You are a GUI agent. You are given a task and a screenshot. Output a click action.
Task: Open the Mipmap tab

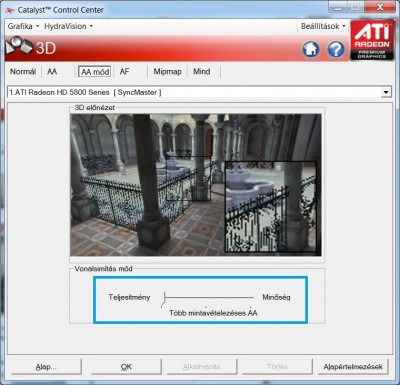pyautogui.click(x=167, y=72)
